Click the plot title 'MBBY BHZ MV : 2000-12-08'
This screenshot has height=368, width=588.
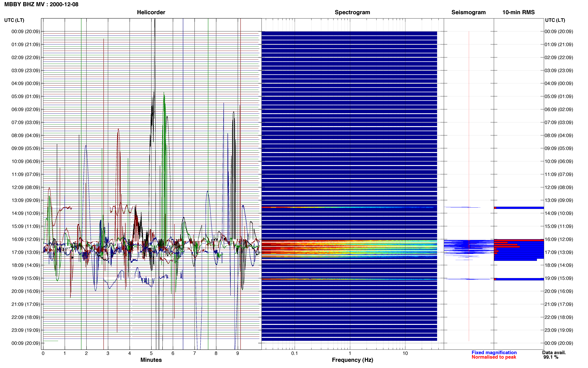click(41, 4)
